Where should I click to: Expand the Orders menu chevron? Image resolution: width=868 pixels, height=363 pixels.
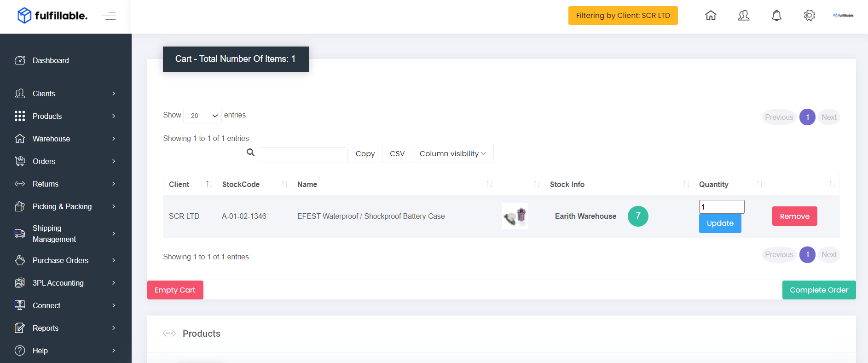tap(114, 161)
